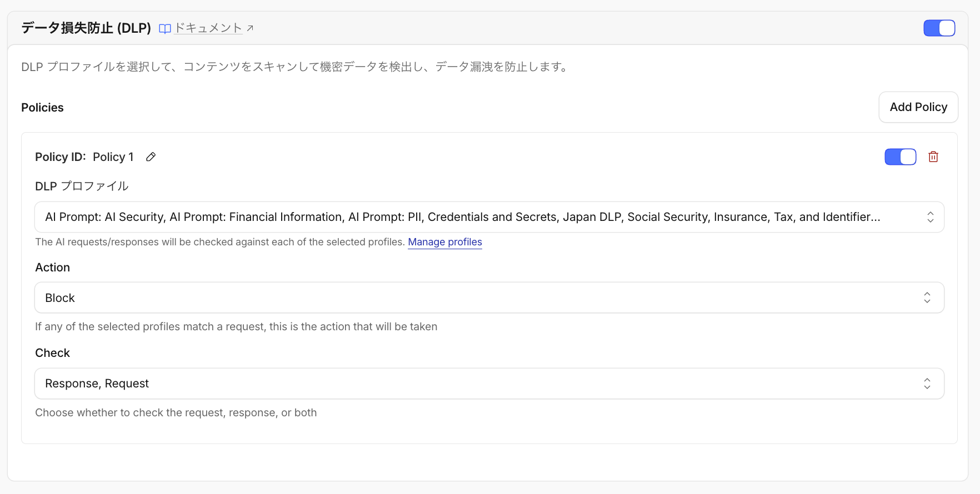Disable the Policy 1 toggle switch

tap(901, 157)
